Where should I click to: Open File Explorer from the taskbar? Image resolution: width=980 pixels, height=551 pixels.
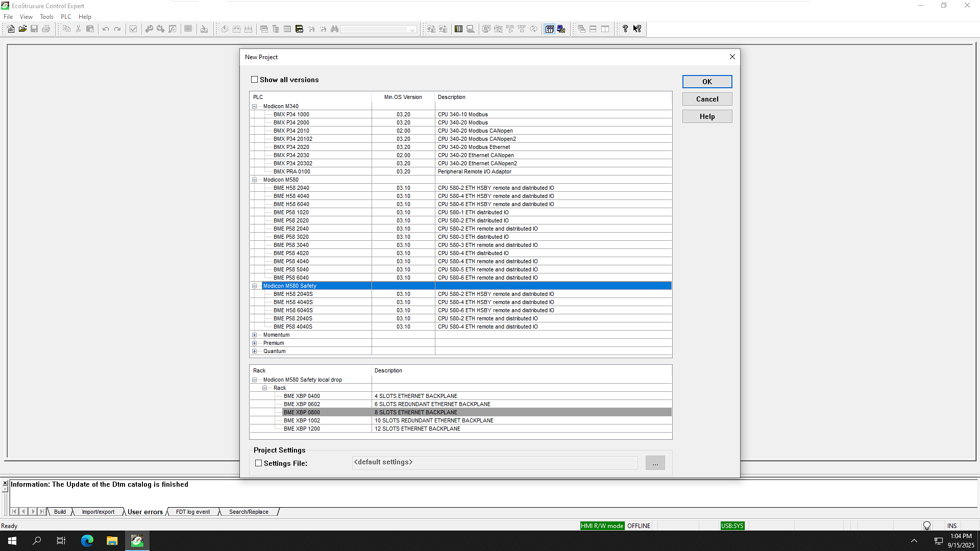click(x=112, y=541)
